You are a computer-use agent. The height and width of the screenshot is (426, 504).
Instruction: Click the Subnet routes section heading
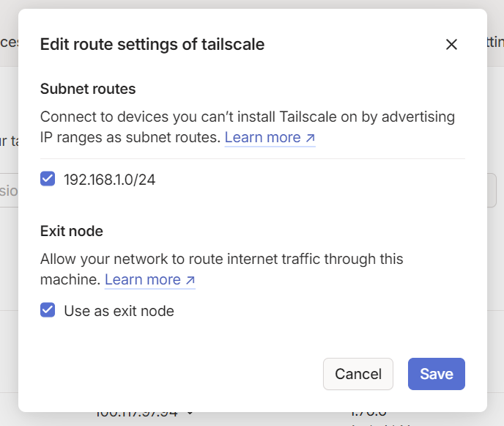coord(88,89)
